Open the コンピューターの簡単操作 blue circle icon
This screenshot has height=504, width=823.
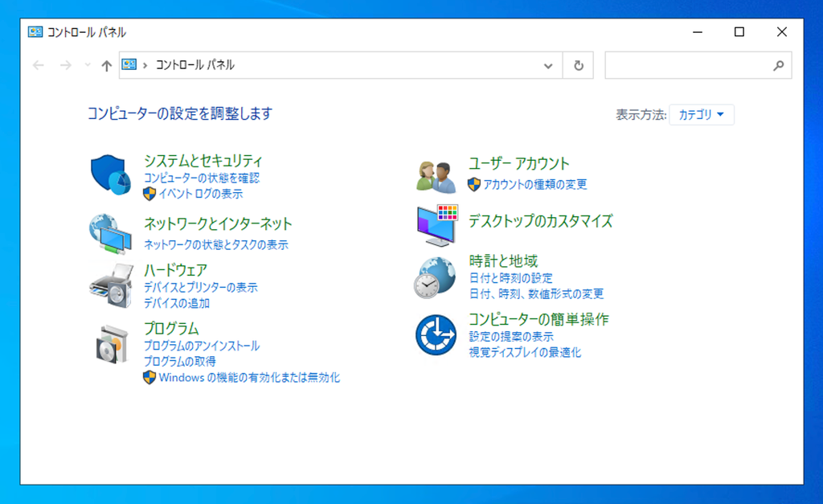(436, 335)
